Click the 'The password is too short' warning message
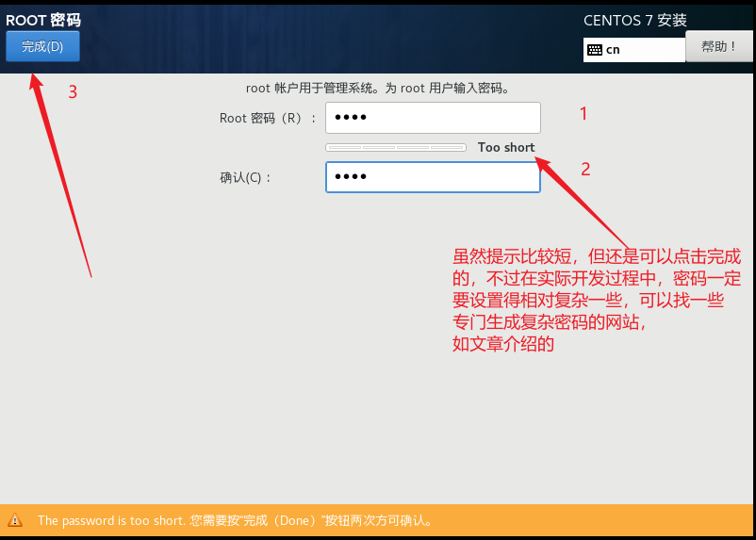 [236, 521]
